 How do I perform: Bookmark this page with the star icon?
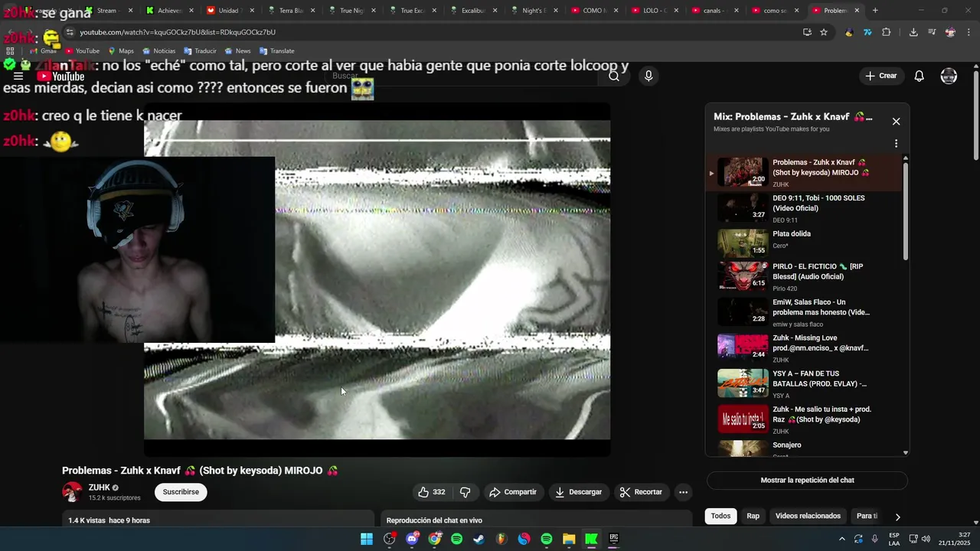[824, 32]
